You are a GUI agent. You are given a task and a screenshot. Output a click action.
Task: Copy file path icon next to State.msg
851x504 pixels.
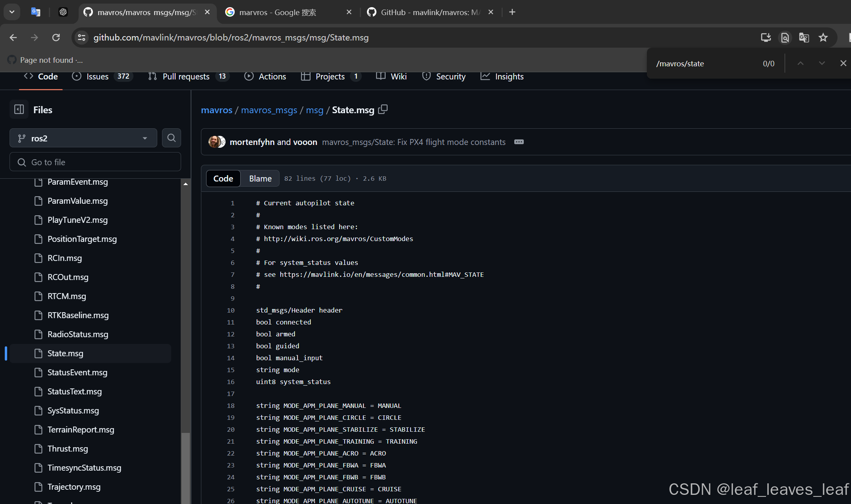(383, 110)
